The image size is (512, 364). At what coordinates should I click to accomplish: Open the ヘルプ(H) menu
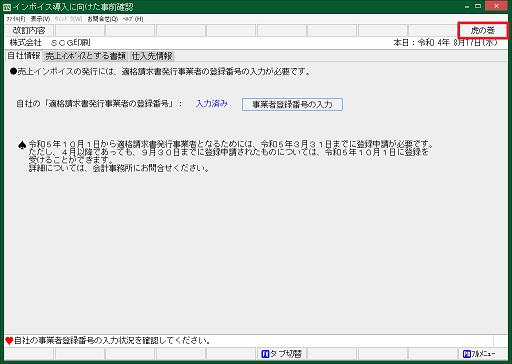(x=133, y=19)
